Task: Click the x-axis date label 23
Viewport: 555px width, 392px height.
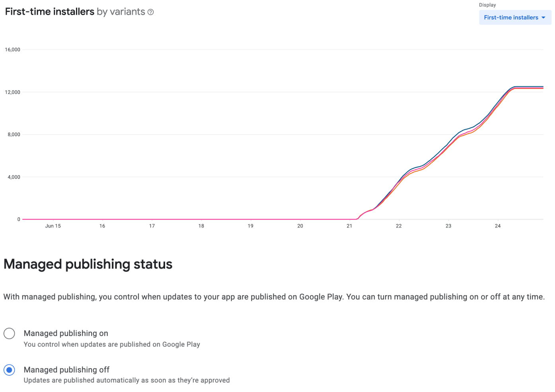Action: tap(448, 226)
